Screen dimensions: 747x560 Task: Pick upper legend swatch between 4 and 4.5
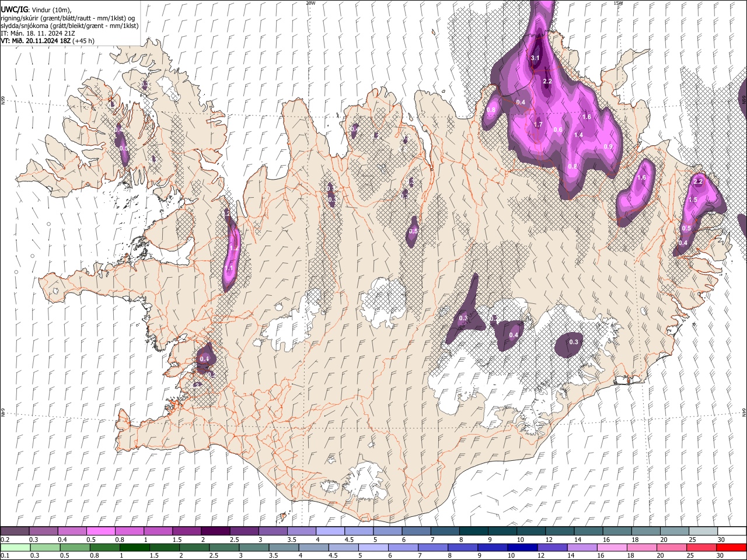pos(330,531)
